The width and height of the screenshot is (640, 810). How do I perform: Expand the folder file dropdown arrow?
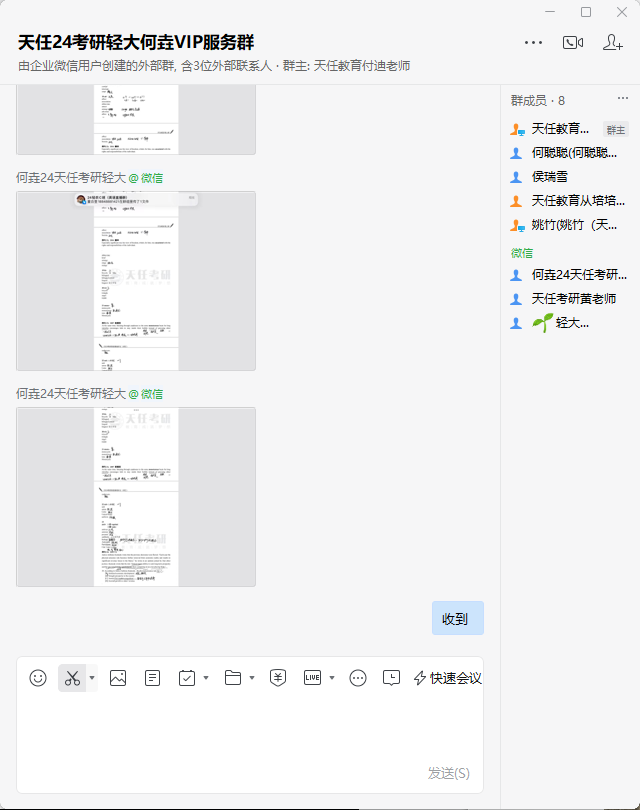click(x=252, y=678)
